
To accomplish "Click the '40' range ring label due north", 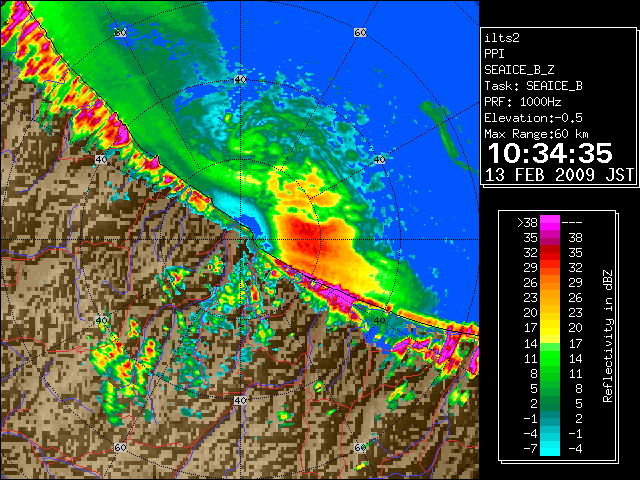I will point(240,80).
